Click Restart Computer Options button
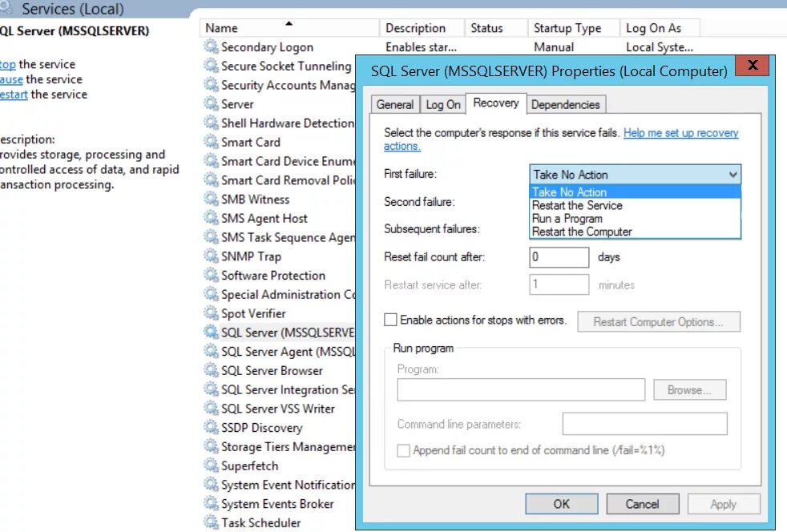The width and height of the screenshot is (787, 532). (659, 322)
